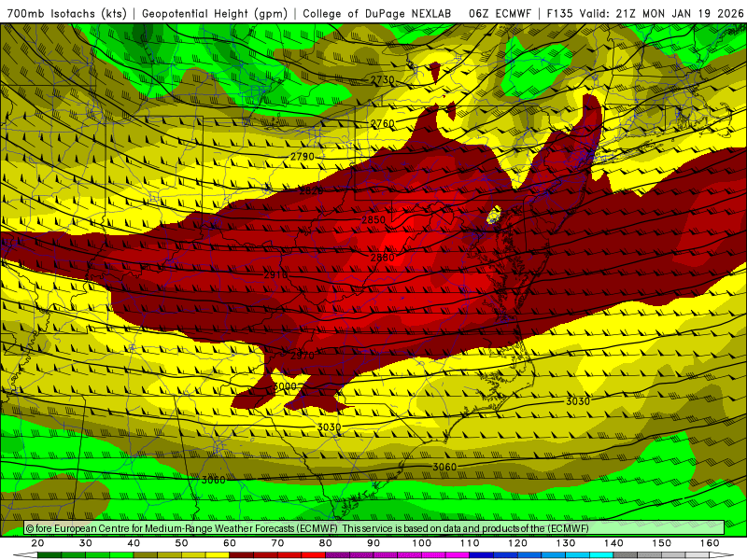Screen dimensions: 747x560
Task: Click the legend value 40
Action: 134,543
